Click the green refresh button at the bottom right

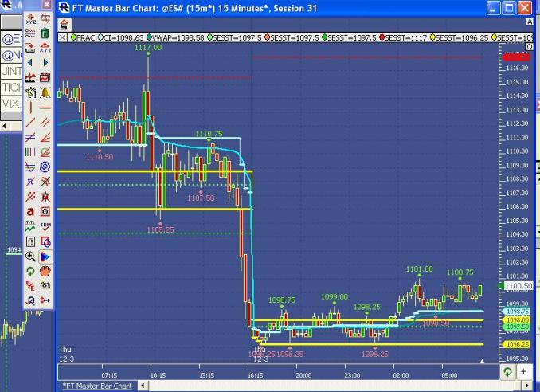(x=508, y=372)
